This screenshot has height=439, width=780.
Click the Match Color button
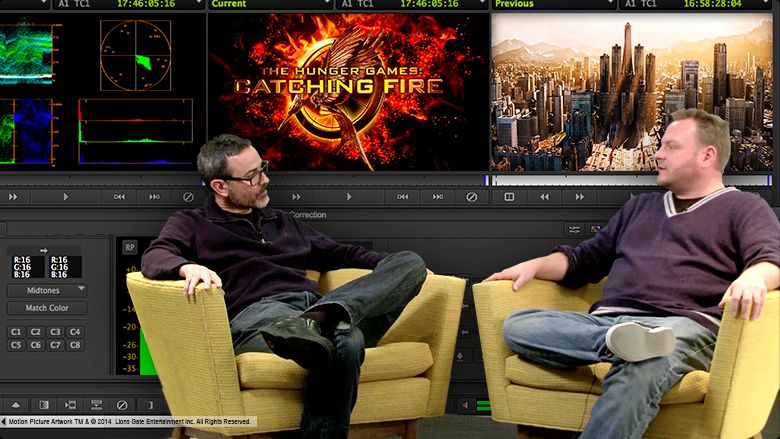[x=47, y=308]
